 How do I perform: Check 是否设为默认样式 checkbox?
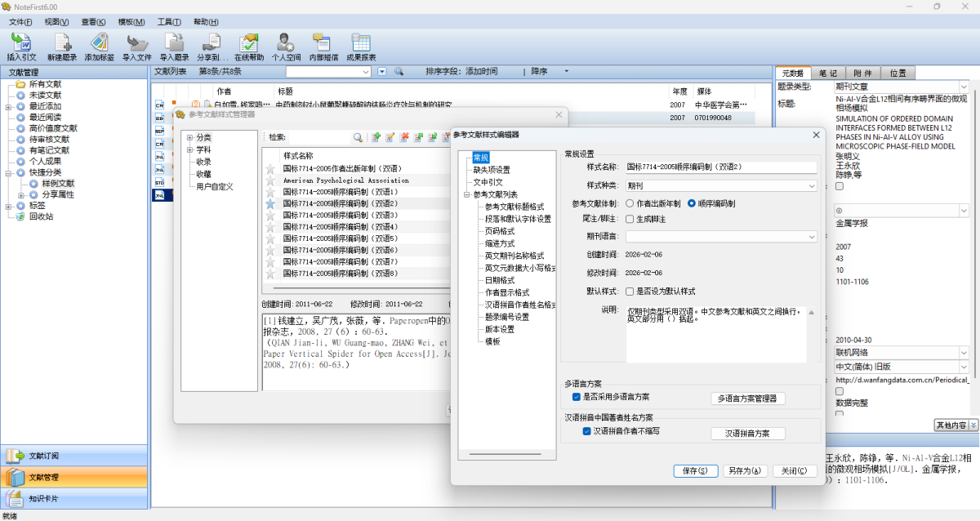630,291
